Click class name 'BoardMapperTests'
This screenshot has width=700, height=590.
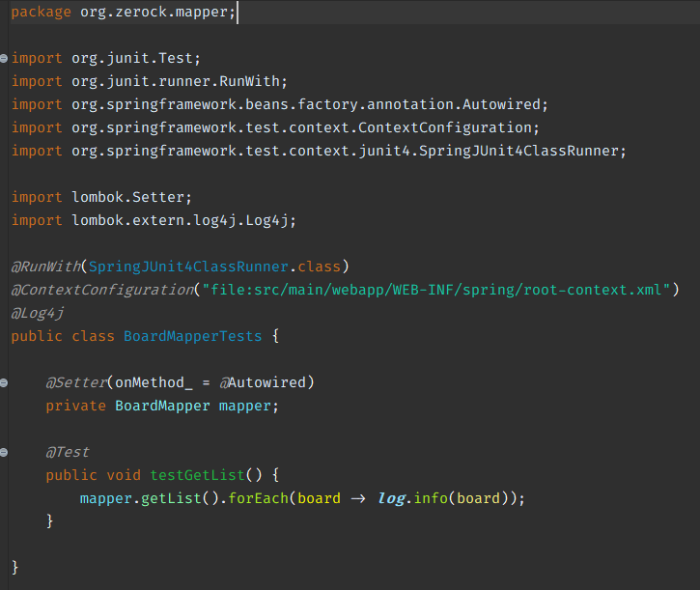coord(192,336)
